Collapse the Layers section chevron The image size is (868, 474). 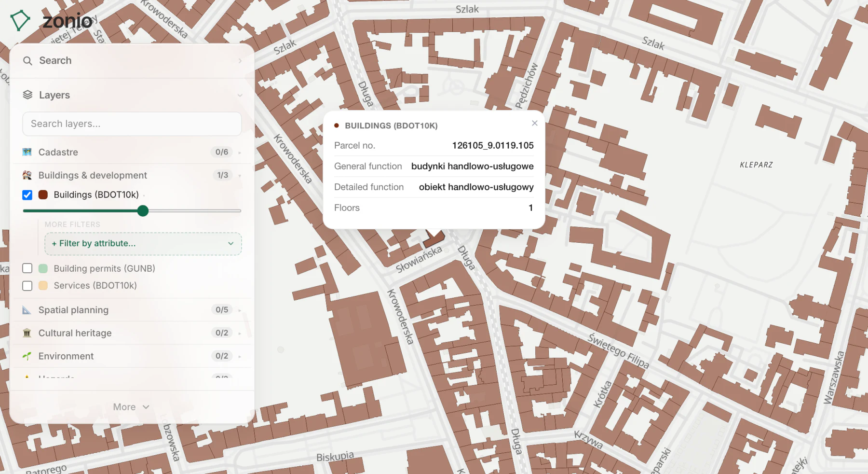(240, 96)
